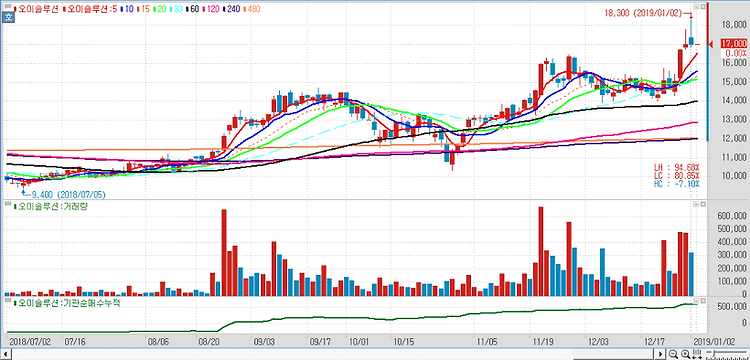This screenshot has width=750, height=360.
Task: Click the LC : 80.85% stat
Action: [677, 175]
